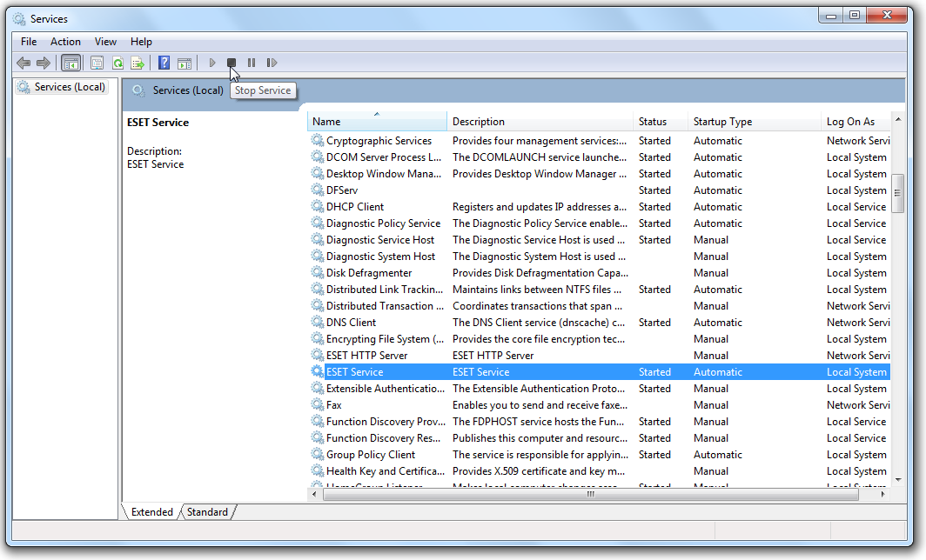The height and width of the screenshot is (560, 926).
Task: Click the gear icon beside DHCP Client
Action: tap(317, 207)
